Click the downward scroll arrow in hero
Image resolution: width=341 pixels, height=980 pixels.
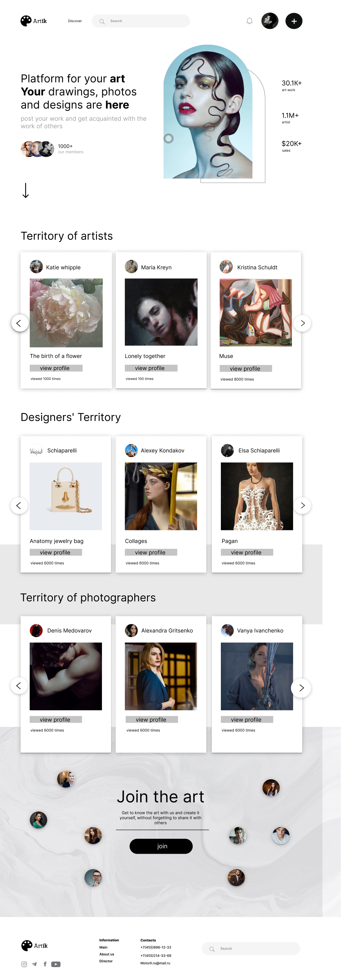(26, 190)
